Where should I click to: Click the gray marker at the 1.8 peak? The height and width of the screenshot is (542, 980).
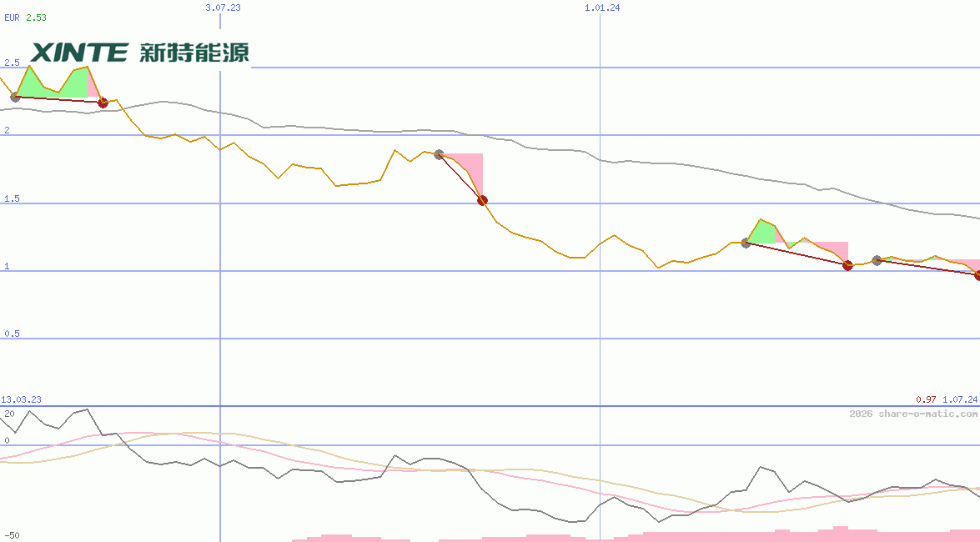pos(438,153)
